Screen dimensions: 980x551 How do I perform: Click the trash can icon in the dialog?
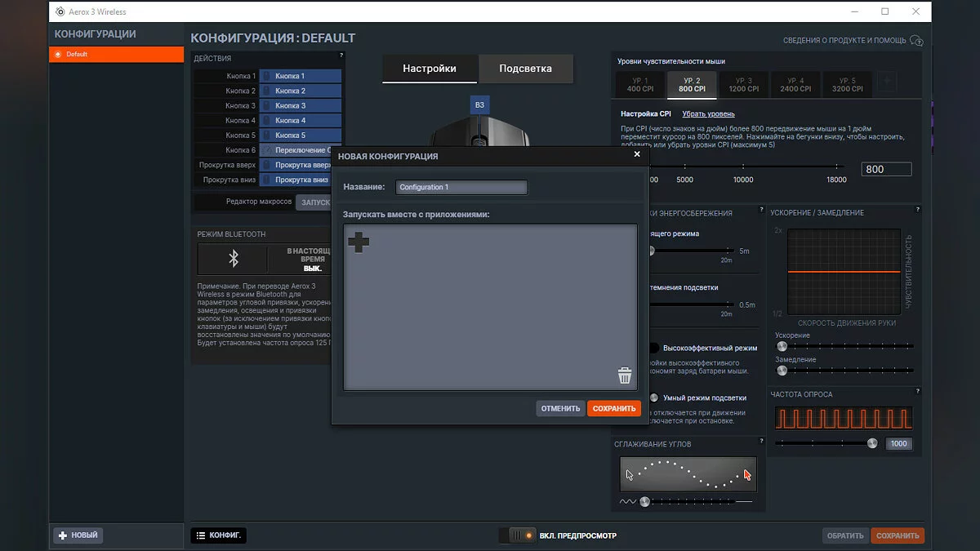pyautogui.click(x=625, y=375)
